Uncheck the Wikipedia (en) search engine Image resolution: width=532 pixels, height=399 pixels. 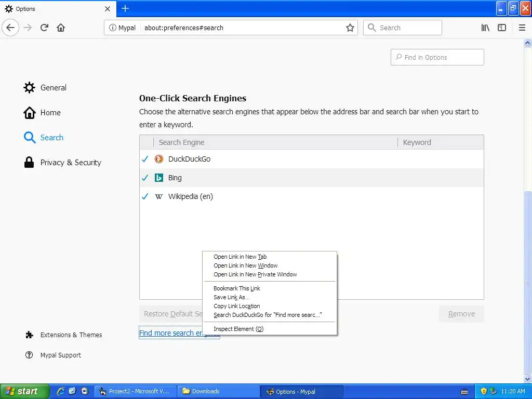145,196
